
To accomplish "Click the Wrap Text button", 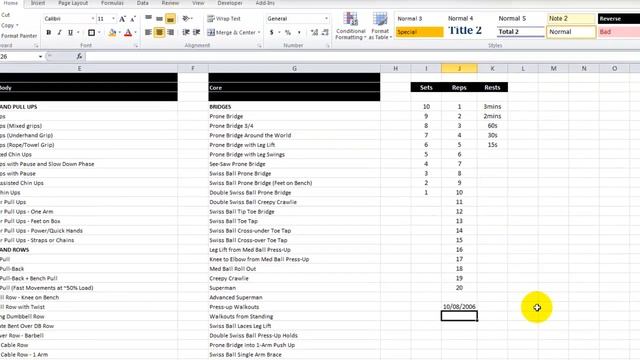I will (x=224, y=19).
